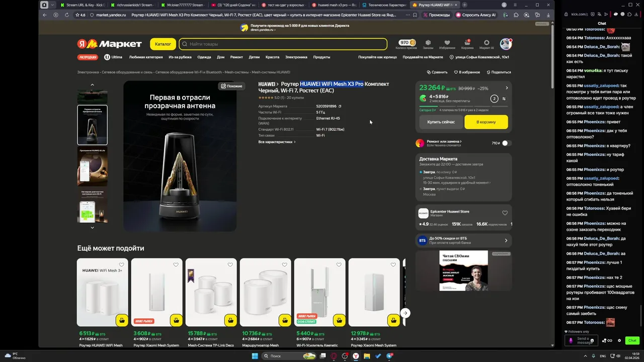The image size is (644, 362).
Task: Add Epicenter Huawei Store to favorites heart
Action: tap(505, 213)
